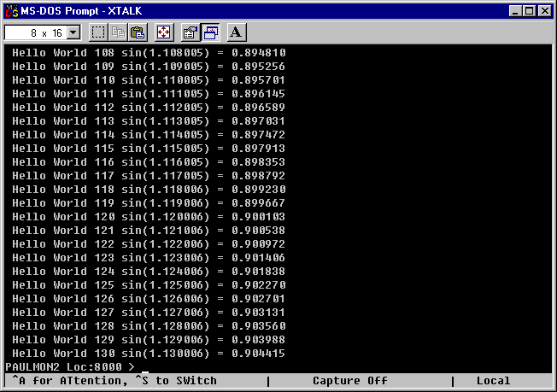Click the Local status bar indicator
Image resolution: width=557 pixels, height=392 pixels.
[x=493, y=381]
